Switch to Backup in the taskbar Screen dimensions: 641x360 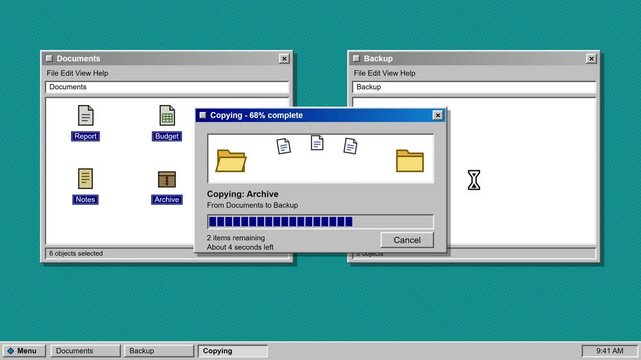(x=159, y=351)
